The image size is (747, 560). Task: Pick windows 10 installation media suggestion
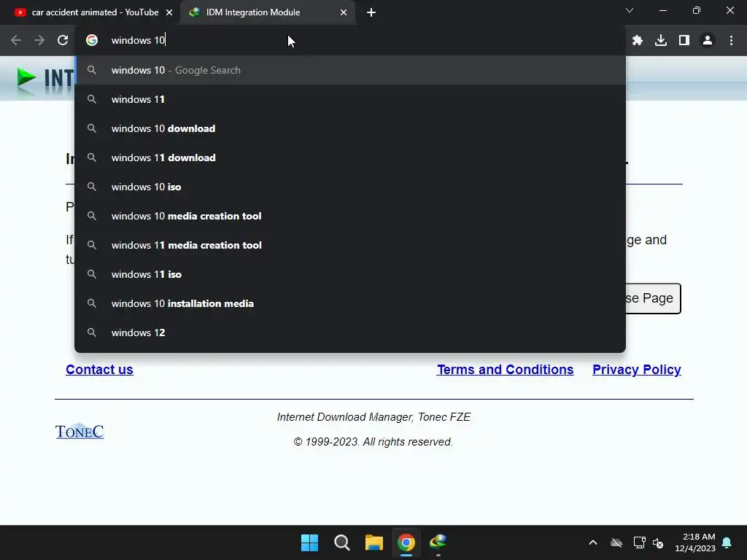(x=350, y=303)
